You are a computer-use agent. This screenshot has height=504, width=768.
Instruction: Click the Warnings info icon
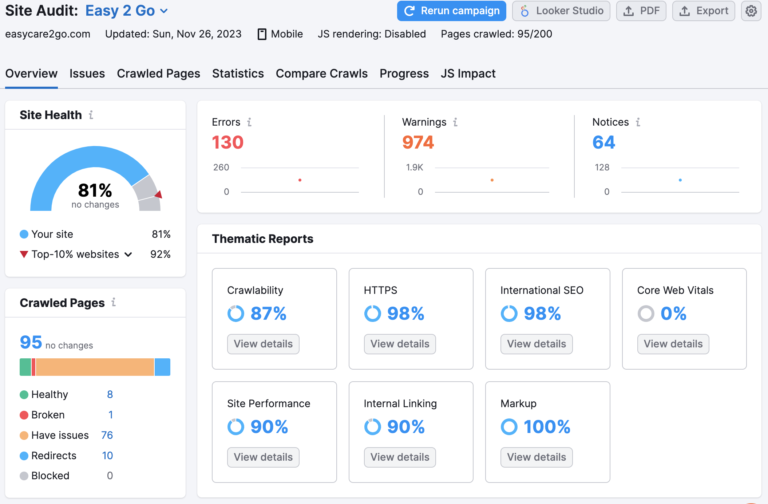point(455,122)
